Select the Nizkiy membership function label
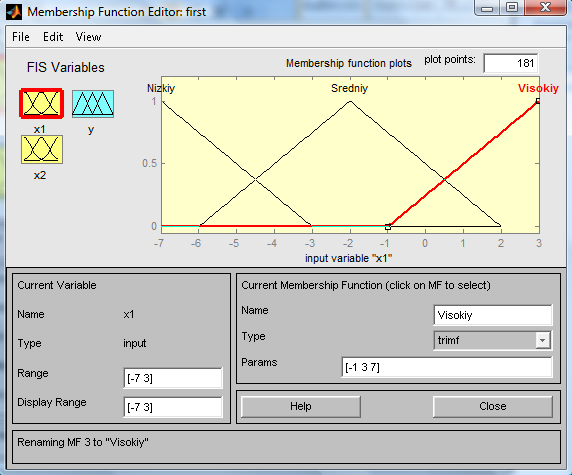 click(x=161, y=88)
